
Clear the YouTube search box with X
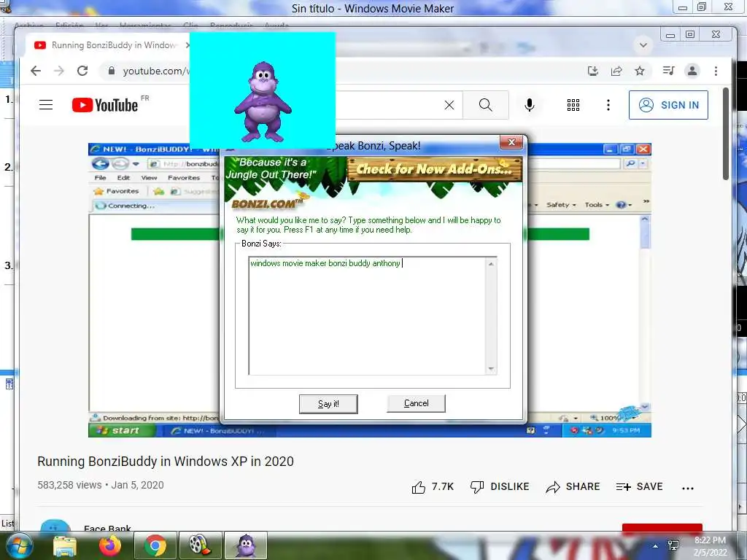point(449,105)
